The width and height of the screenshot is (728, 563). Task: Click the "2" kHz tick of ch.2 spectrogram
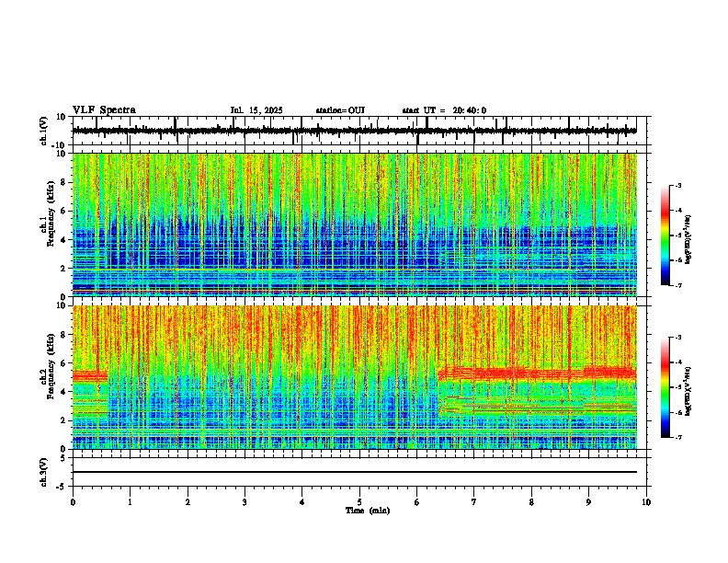click(63, 420)
